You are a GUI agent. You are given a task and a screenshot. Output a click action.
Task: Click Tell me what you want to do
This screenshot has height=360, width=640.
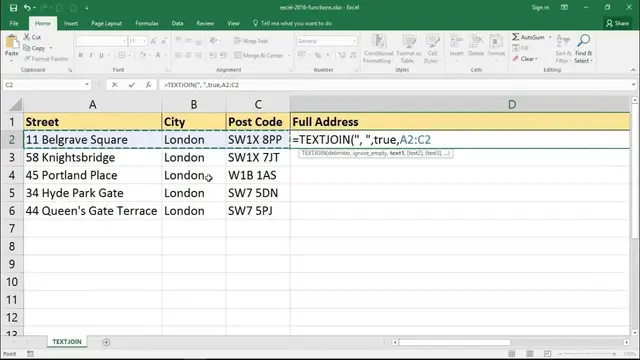tap(292, 23)
